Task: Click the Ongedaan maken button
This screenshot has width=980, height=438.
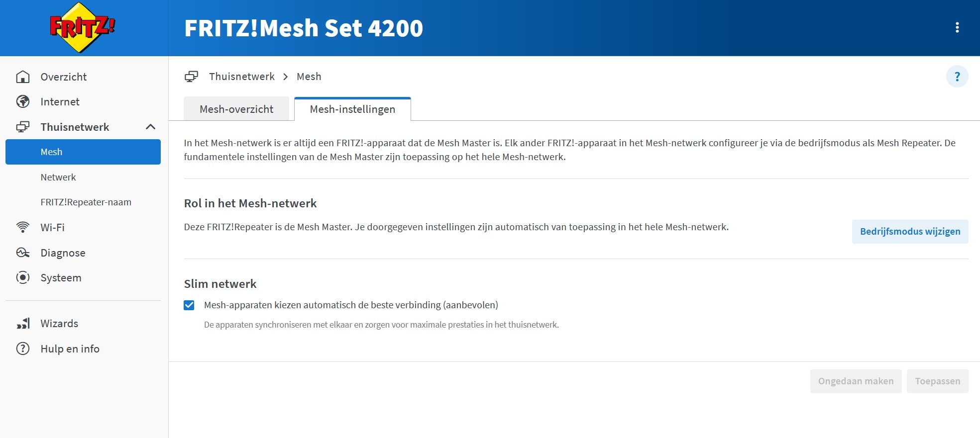Action: click(856, 381)
